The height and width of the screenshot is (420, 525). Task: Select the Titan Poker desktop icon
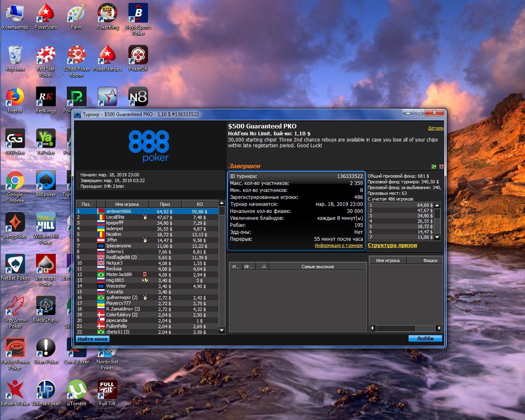click(46, 352)
